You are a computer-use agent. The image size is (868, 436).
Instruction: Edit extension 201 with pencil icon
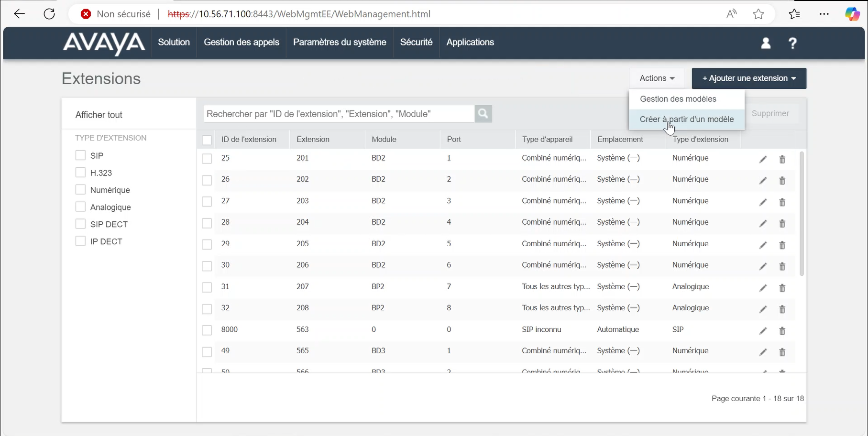point(763,159)
